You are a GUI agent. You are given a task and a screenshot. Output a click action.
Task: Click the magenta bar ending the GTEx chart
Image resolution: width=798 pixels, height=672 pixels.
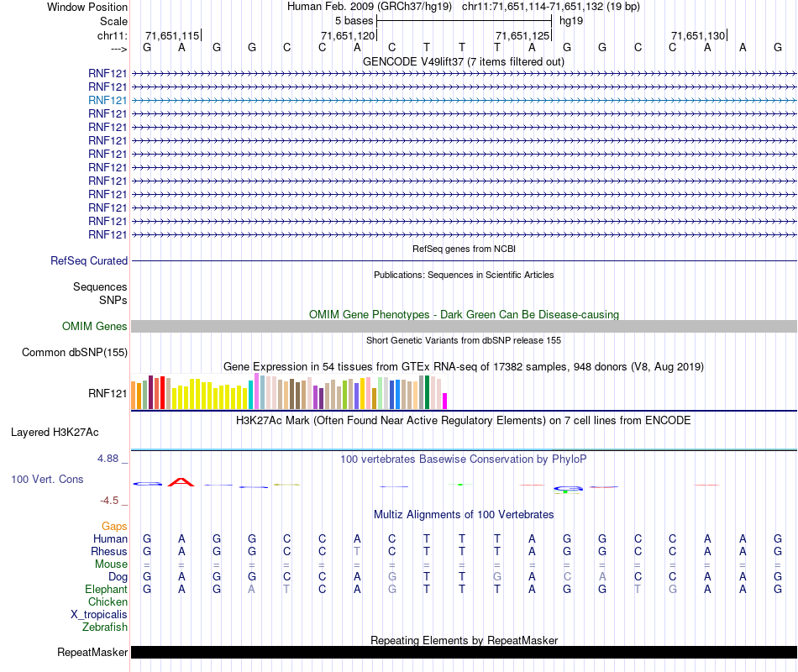pos(445,401)
